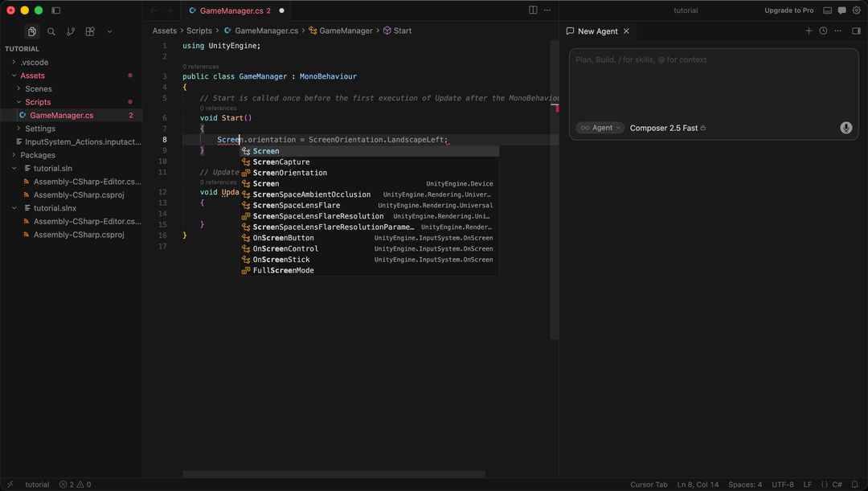868x491 pixels.
Task: Change encoding via UTF-8 status entry
Action: coord(783,485)
